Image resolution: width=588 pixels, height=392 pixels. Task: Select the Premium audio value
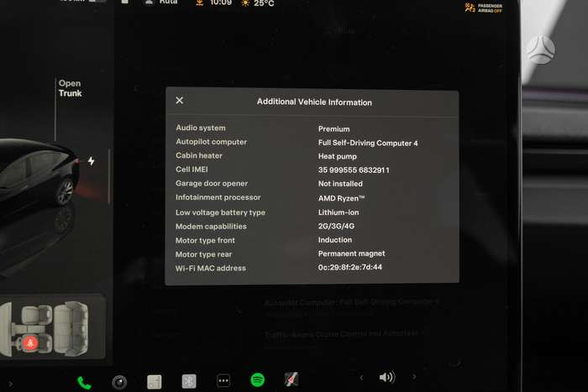click(333, 129)
